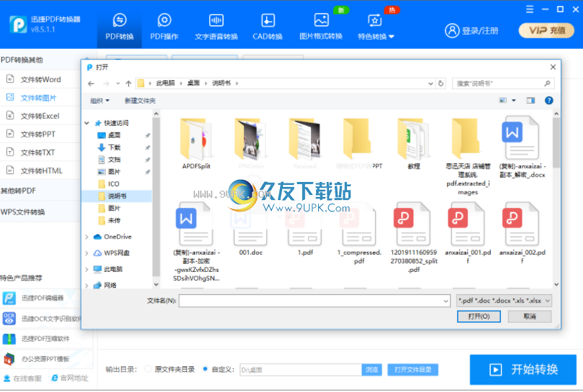
Task: Expand the WPS网盘 tree node
Action: click(86, 253)
